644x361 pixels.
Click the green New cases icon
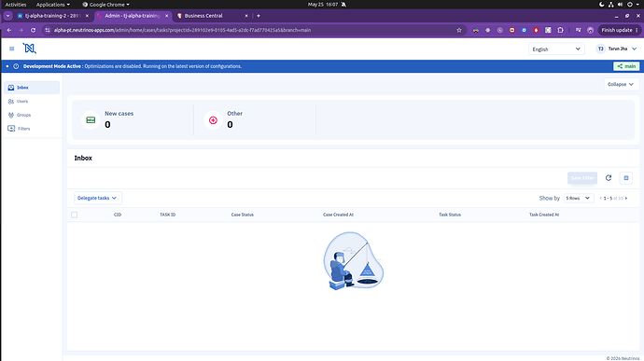click(91, 120)
